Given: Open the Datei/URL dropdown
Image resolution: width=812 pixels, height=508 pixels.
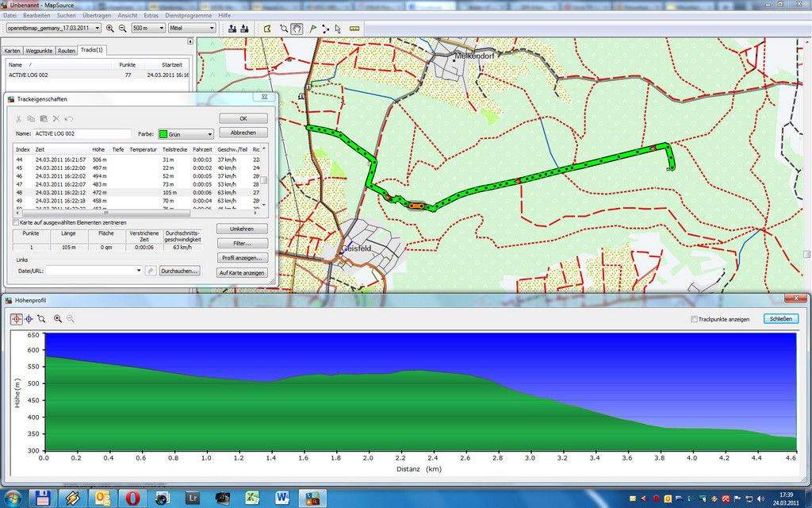Looking at the screenshot, I should click(138, 271).
